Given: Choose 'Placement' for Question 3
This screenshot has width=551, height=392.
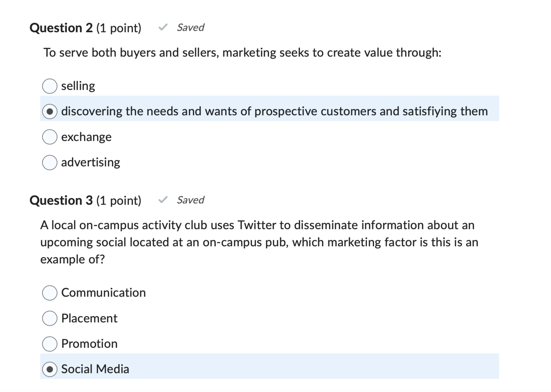Looking at the screenshot, I should click(x=49, y=318).
